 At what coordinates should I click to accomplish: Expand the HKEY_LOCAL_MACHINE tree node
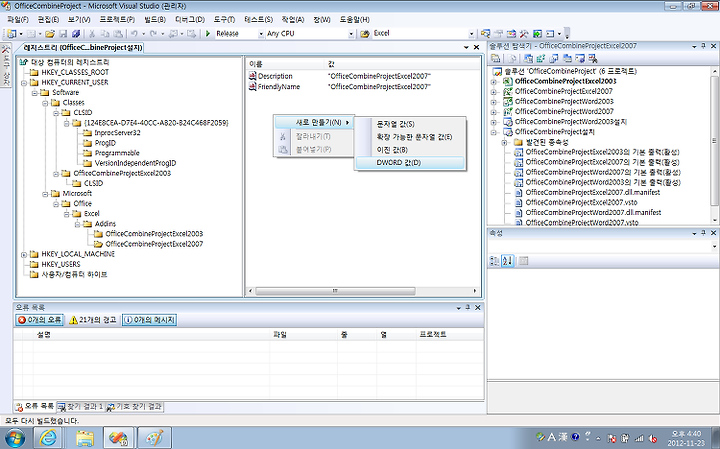pos(24,255)
